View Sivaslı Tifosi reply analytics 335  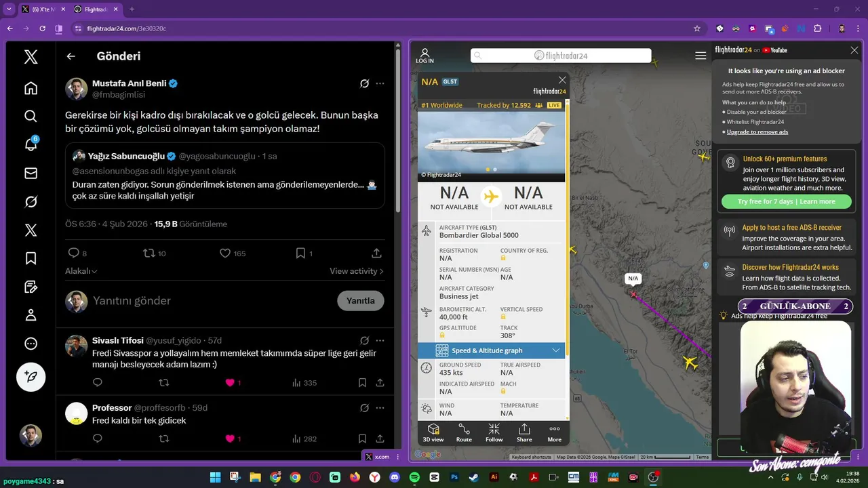(304, 383)
